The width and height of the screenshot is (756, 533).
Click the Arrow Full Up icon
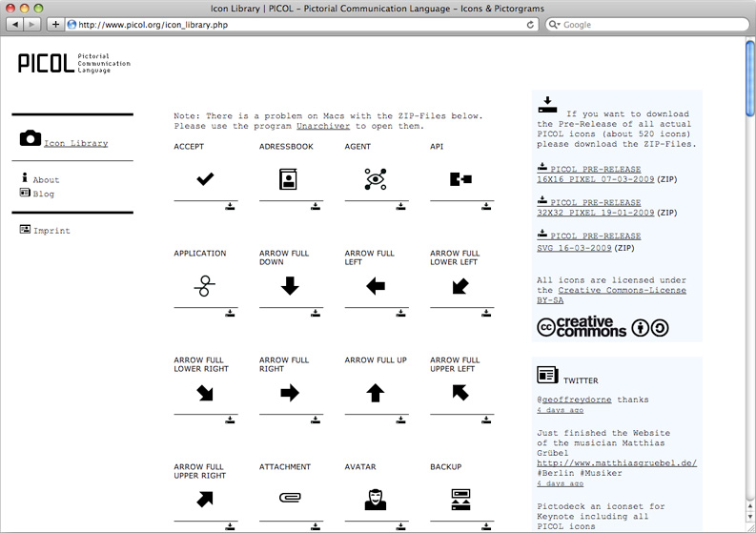[x=375, y=393]
